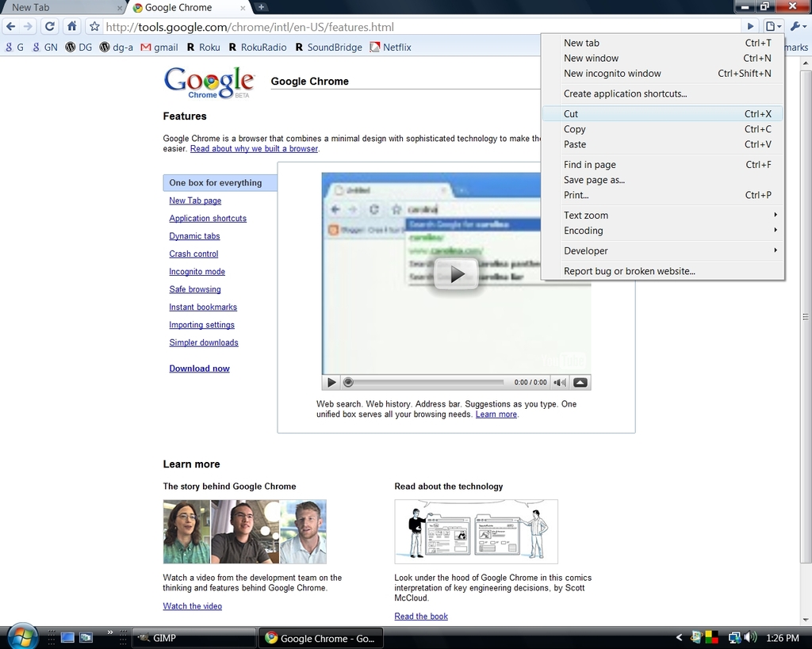Open the Importing settings link

pyautogui.click(x=201, y=325)
